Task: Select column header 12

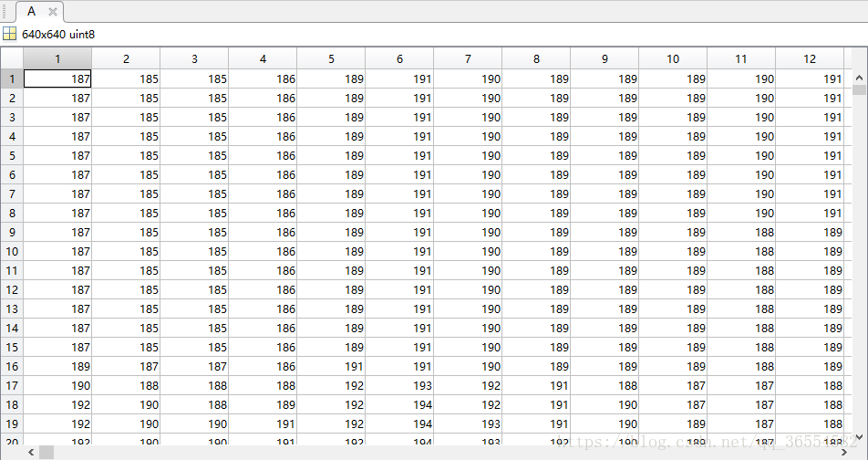Action: (810, 58)
